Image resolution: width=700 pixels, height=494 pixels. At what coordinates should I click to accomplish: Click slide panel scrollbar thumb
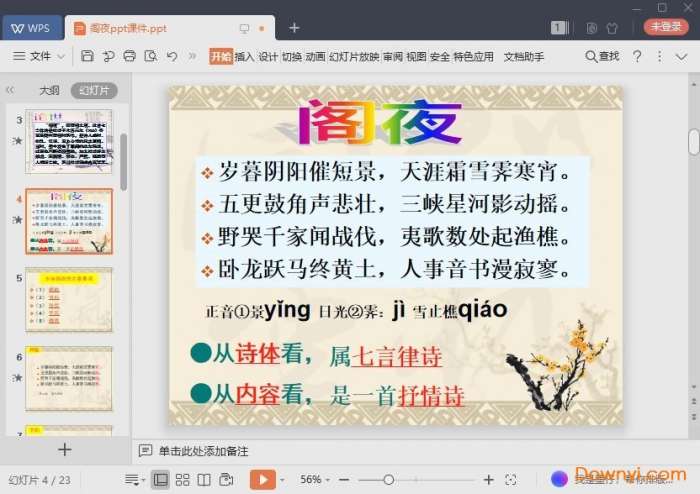[x=124, y=162]
